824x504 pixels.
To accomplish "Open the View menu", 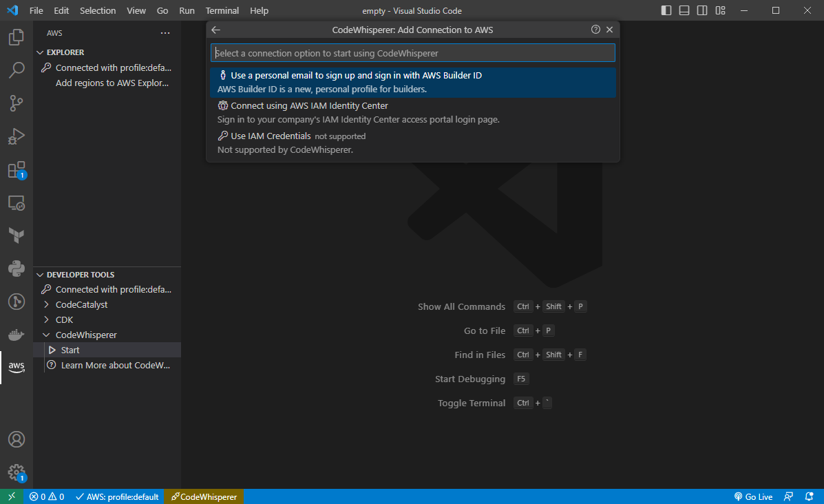I will [x=136, y=10].
